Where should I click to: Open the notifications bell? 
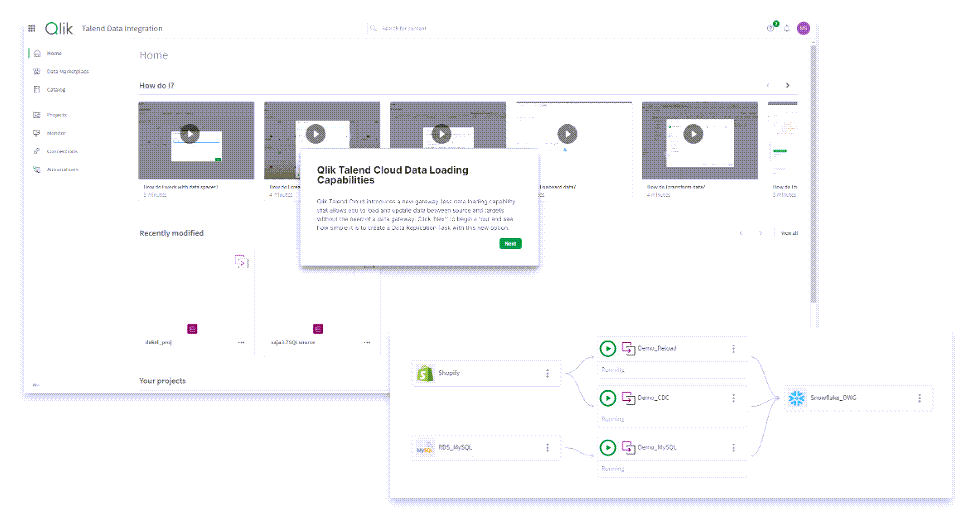tap(787, 28)
